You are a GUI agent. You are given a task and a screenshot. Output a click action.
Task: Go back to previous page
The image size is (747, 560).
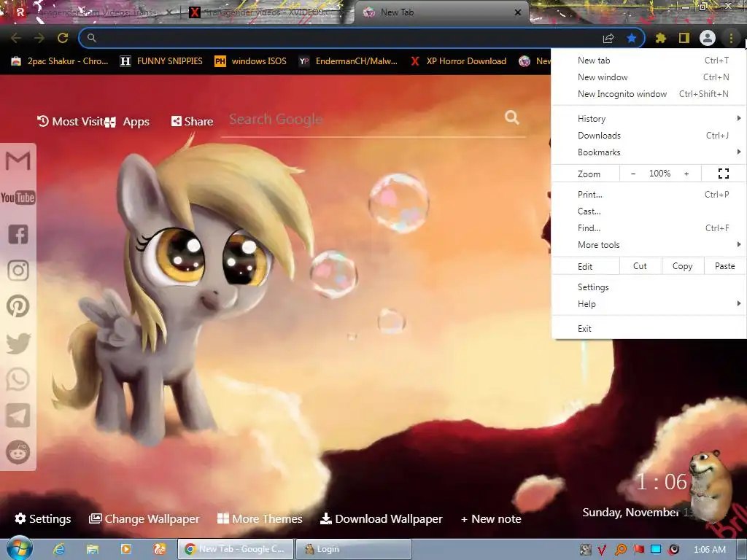tap(16, 38)
